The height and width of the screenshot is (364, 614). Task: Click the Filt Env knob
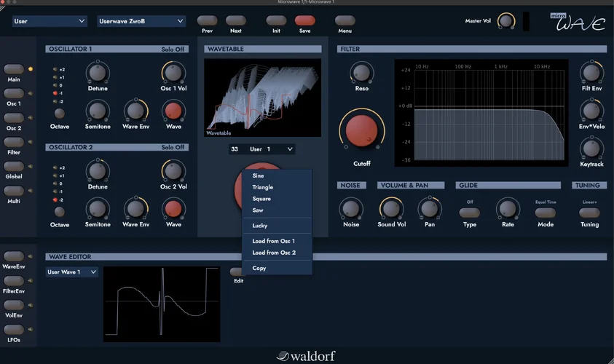coord(591,73)
